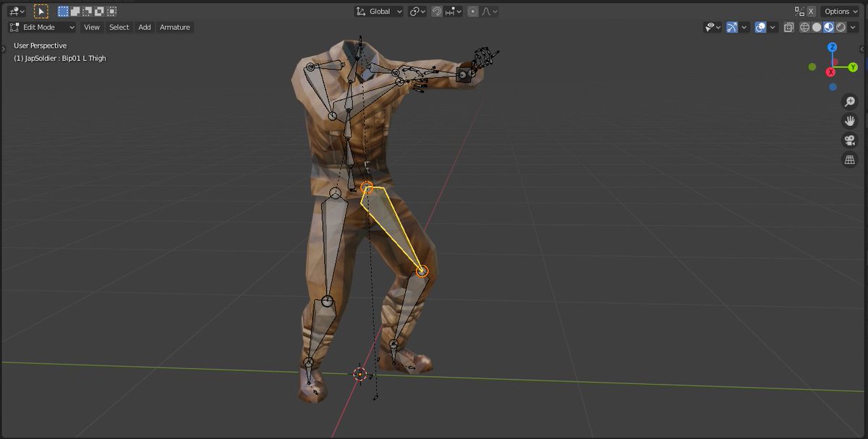The height and width of the screenshot is (439, 868).
Task: Toggle the camera view icon
Action: [850, 140]
